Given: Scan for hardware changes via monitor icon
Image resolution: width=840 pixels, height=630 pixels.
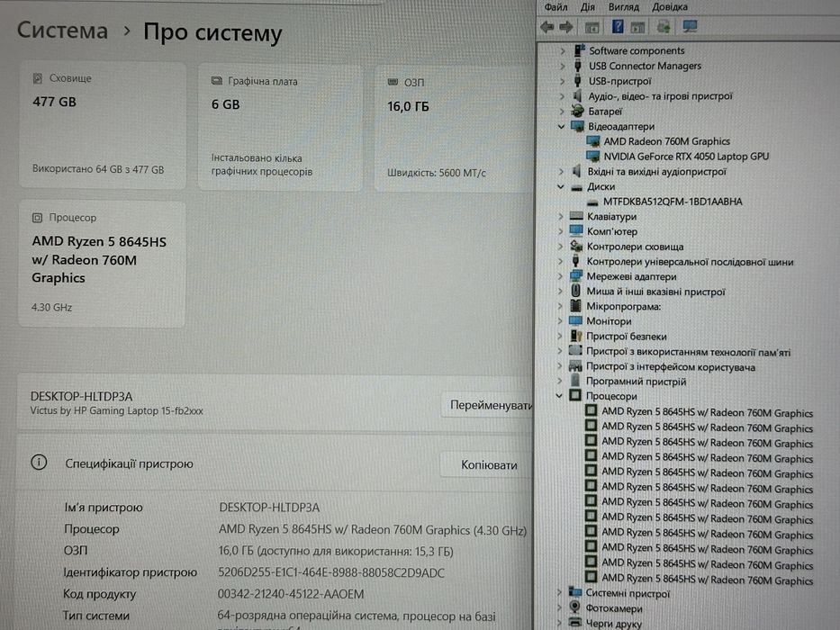Looking at the screenshot, I should pos(690,26).
